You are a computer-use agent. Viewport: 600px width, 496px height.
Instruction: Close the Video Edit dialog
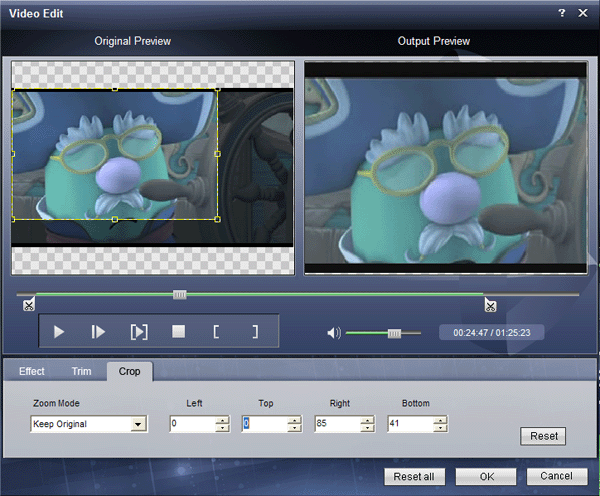(x=583, y=13)
